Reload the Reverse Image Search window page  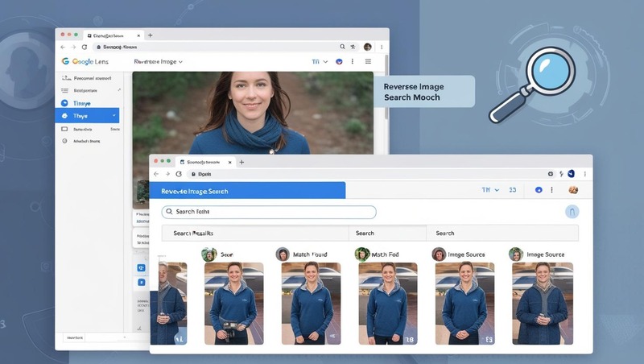tap(179, 174)
